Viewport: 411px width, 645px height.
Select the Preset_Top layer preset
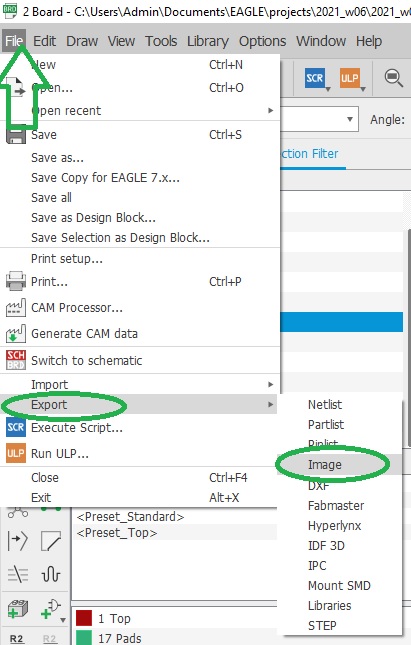pyautogui.click(x=117, y=533)
